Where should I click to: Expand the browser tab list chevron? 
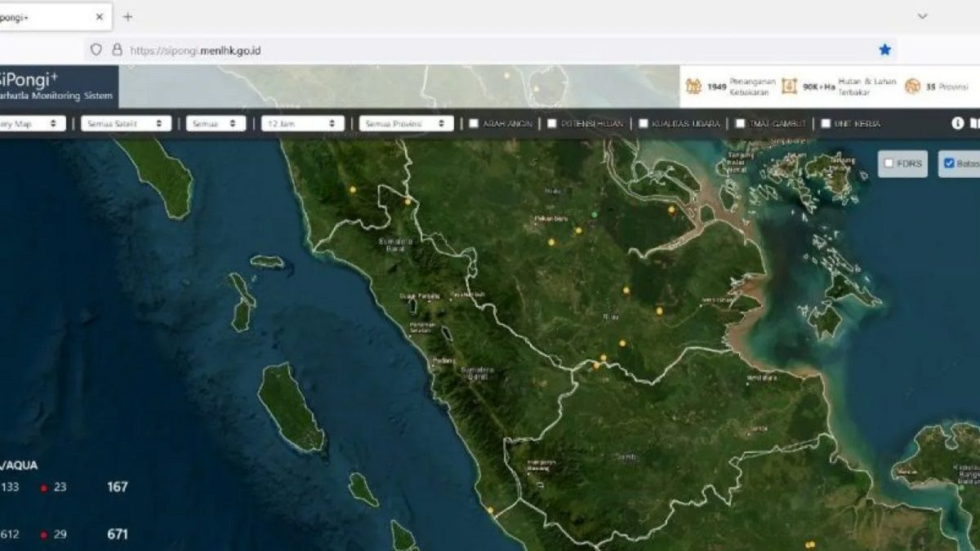[922, 16]
